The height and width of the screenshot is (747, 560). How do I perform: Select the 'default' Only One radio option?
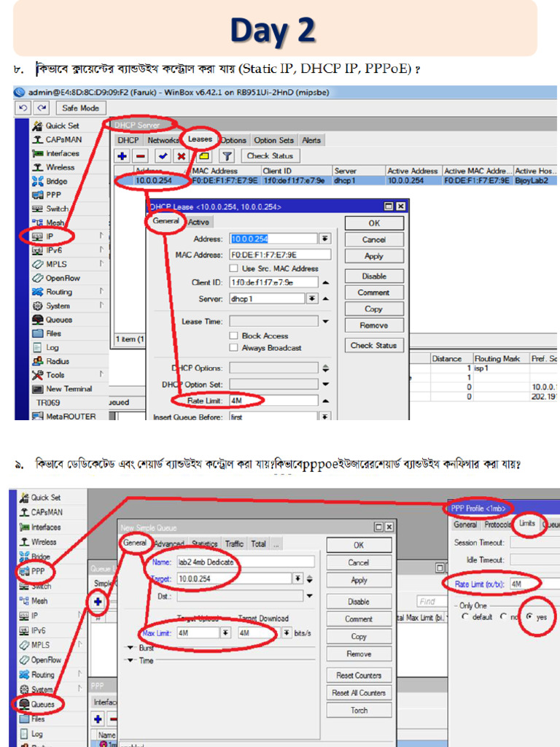[465, 616]
